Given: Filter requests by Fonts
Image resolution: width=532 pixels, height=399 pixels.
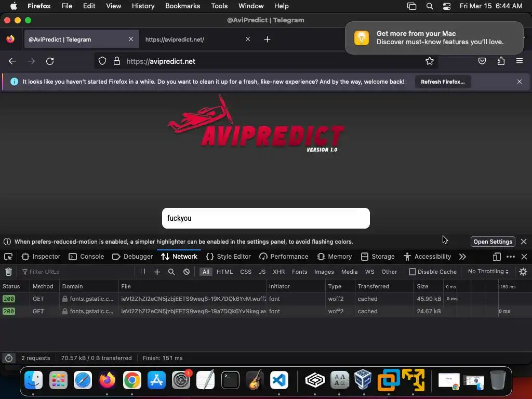Looking at the screenshot, I should (x=300, y=272).
